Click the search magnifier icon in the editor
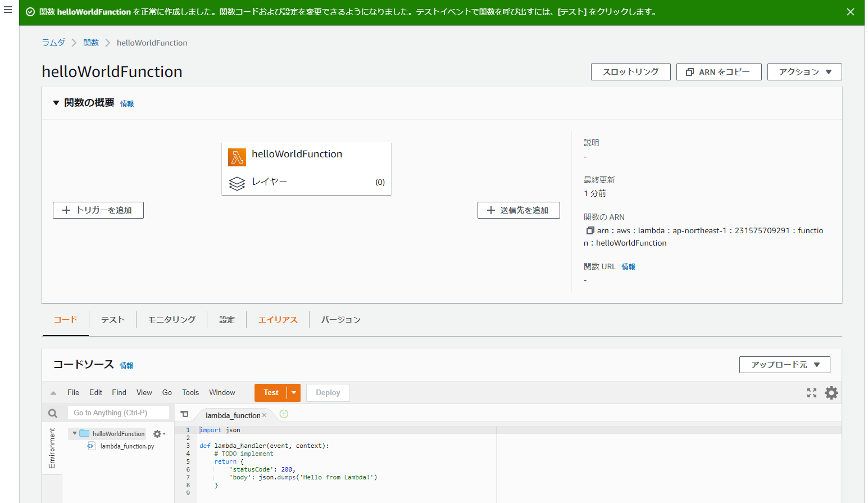868x503 pixels. pos(53,413)
